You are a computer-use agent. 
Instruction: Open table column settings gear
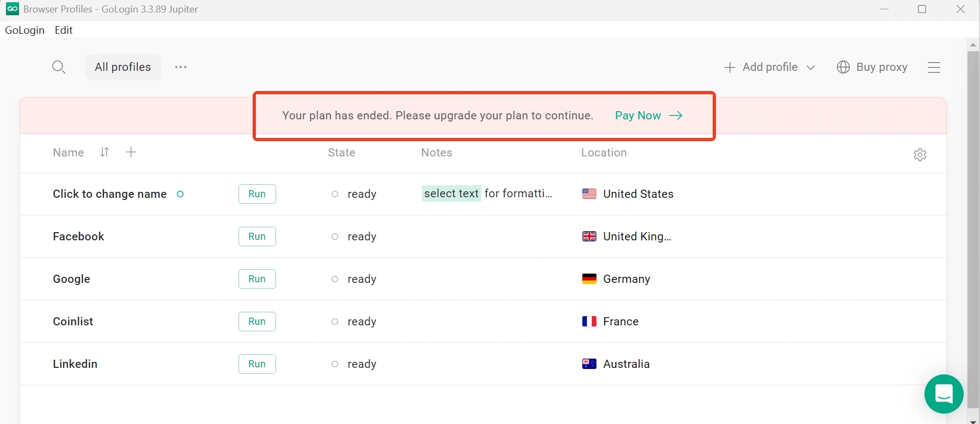(920, 155)
